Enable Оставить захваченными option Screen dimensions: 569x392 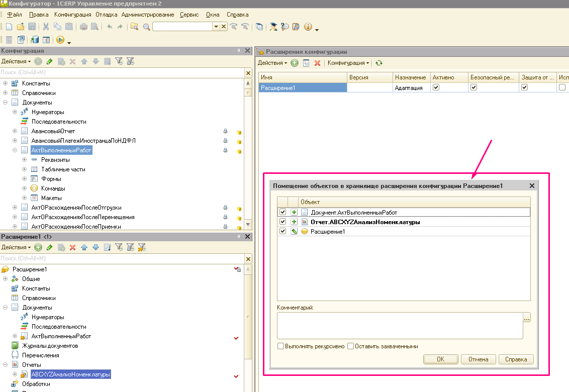pyautogui.click(x=350, y=346)
